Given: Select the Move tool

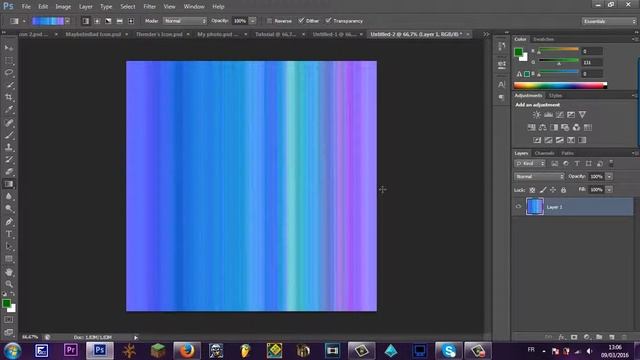Looking at the screenshot, I should click(x=9, y=48).
